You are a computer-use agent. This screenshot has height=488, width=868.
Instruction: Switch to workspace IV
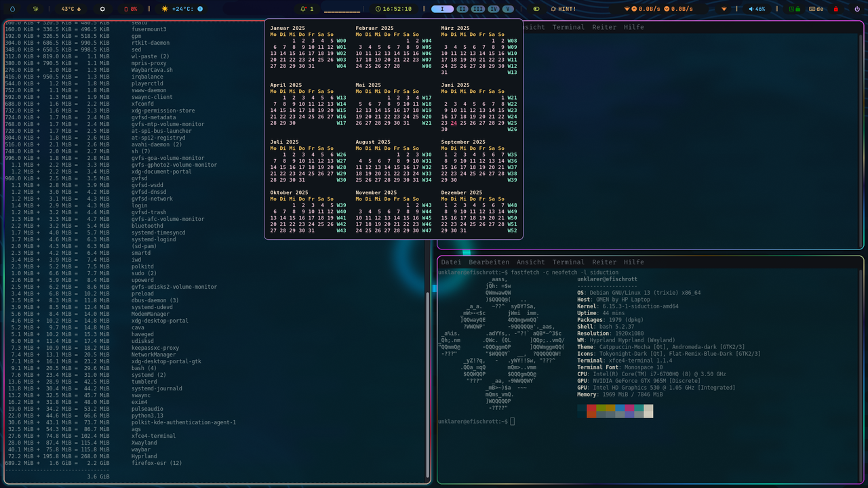494,9
